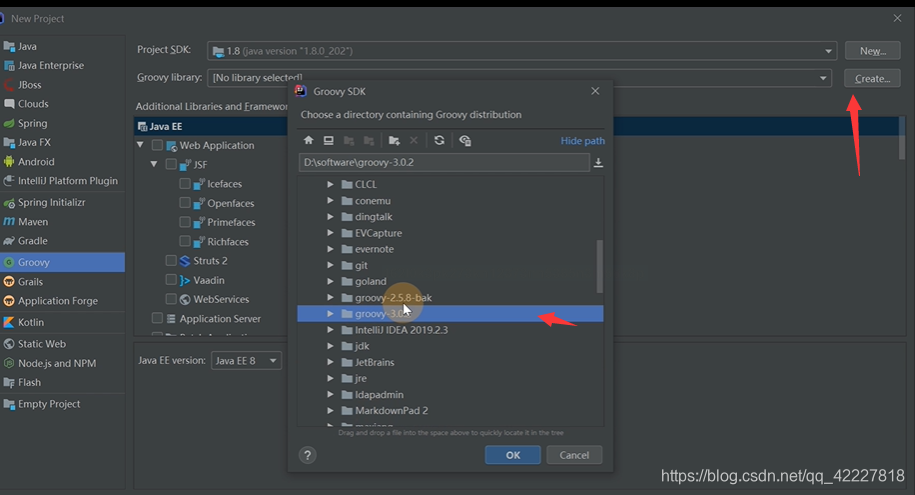Viewport: 915px width, 495px height.
Task: Click the Empty Project icon
Action: point(9,404)
